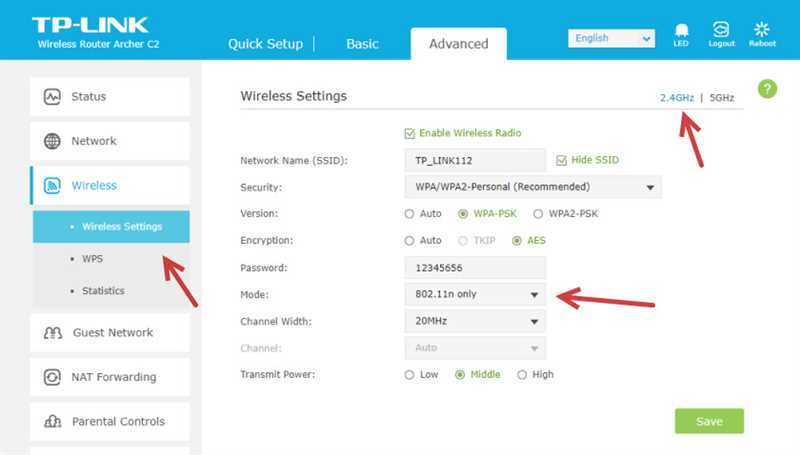Open the NAT Forwarding section
800x455 pixels.
pos(110,377)
